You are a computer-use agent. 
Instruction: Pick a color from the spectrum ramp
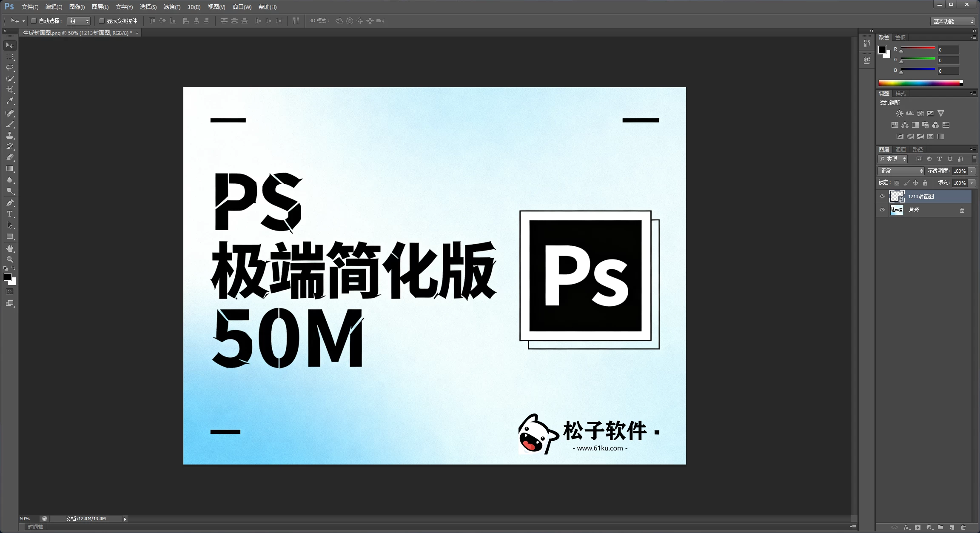click(x=920, y=83)
